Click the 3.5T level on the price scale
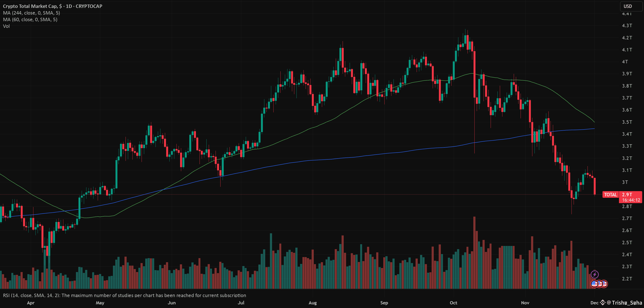This screenshot has width=644, height=308. [x=627, y=122]
